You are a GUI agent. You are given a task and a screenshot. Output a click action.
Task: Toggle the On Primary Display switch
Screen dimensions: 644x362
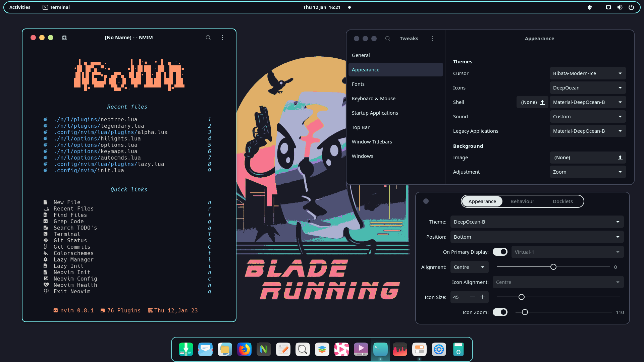pos(500,252)
